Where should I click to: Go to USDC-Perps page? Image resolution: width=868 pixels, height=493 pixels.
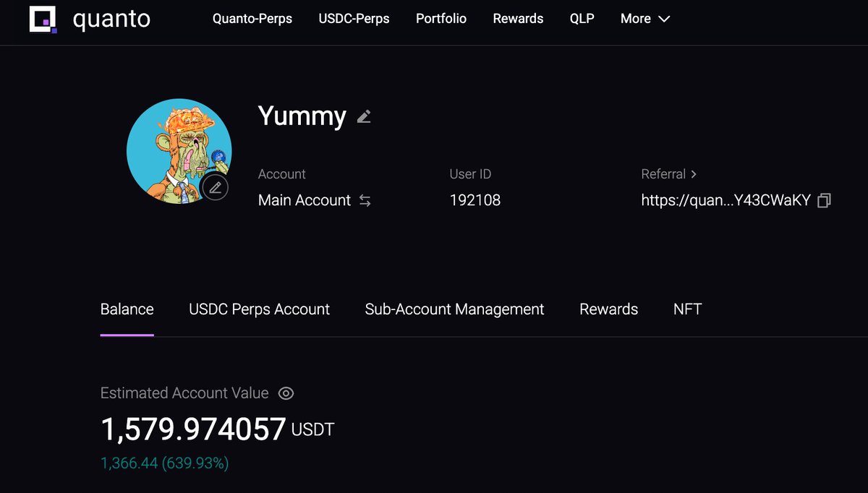pyautogui.click(x=354, y=19)
